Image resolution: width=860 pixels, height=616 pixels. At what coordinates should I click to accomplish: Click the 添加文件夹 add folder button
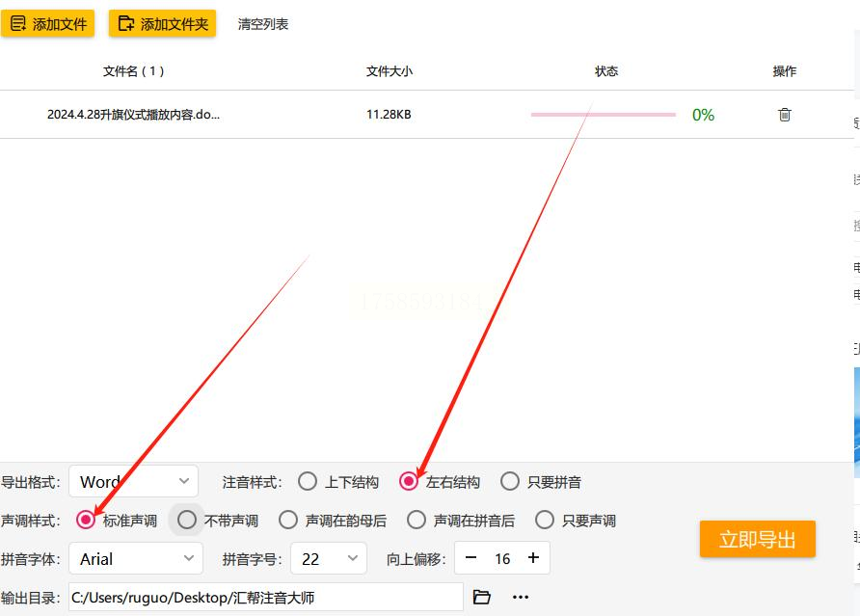pyautogui.click(x=162, y=23)
